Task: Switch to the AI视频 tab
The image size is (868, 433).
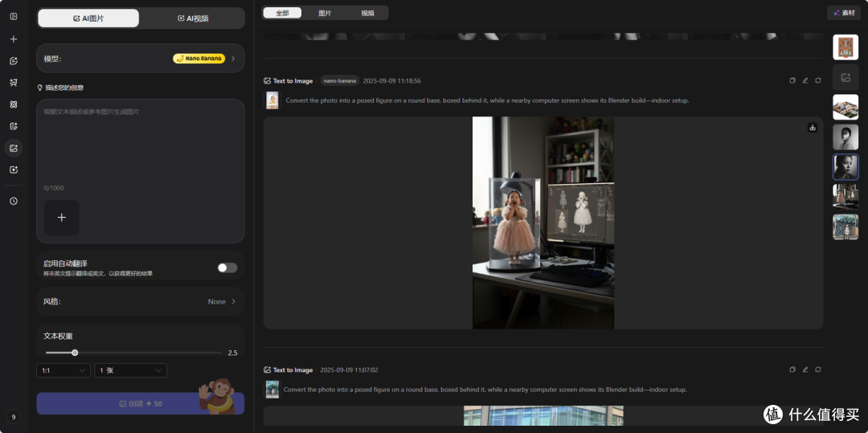Action: [x=193, y=18]
